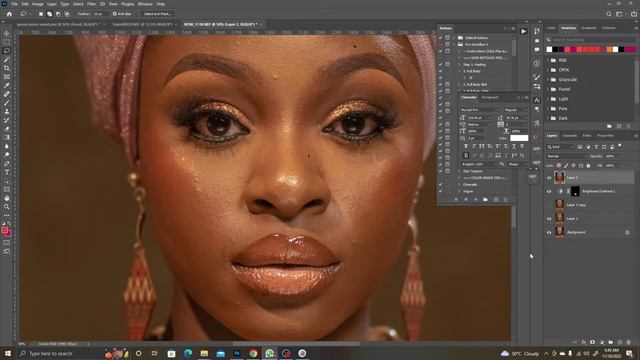Add layer style with fx icon
The height and width of the screenshot is (360, 640).
click(x=584, y=342)
